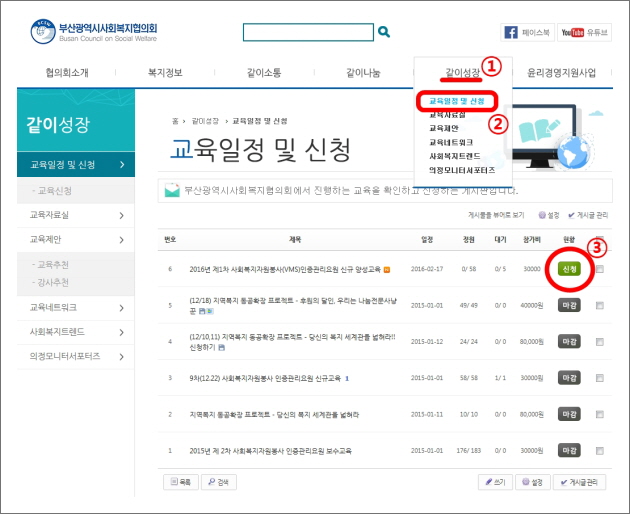
Task: Click the 마감 button for row 4
Action: 569,342
